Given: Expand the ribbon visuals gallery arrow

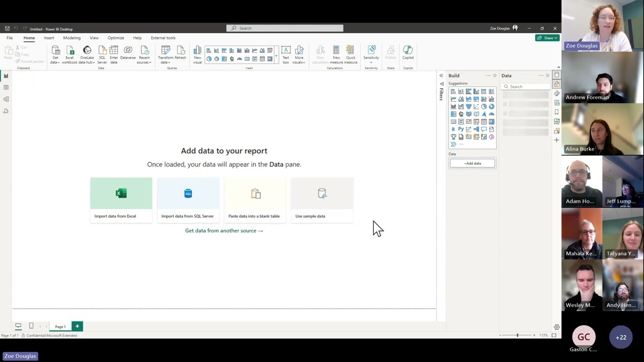Looking at the screenshot, I should [x=276, y=55].
